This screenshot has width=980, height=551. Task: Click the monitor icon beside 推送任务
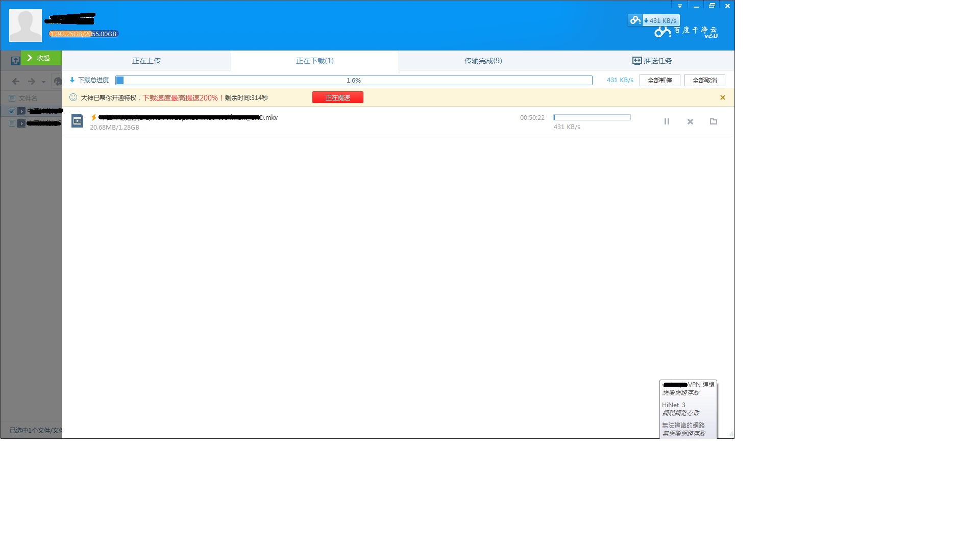tap(637, 60)
